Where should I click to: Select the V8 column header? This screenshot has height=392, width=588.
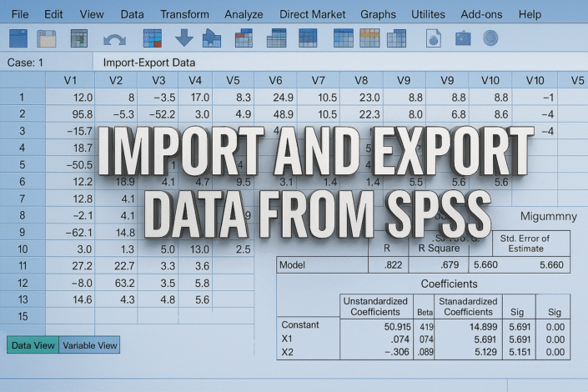(361, 80)
